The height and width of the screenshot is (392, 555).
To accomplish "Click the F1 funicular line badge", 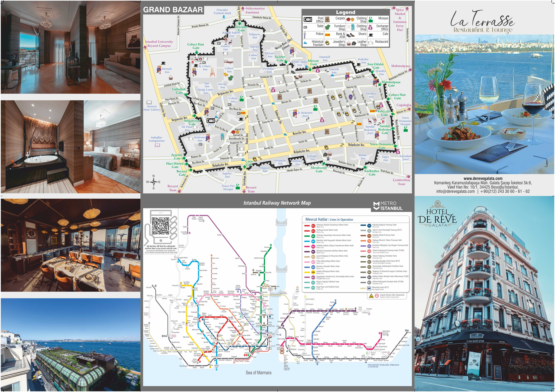I will pos(369,257).
